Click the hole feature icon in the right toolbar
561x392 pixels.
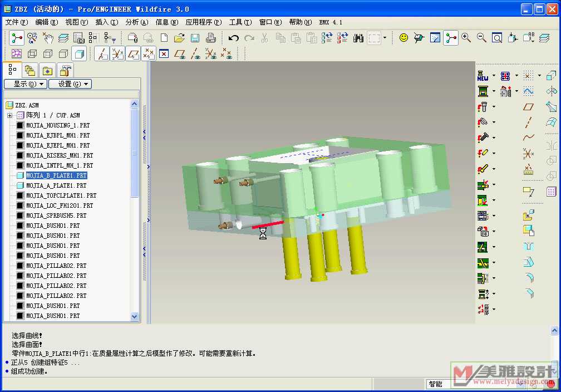tap(528, 247)
